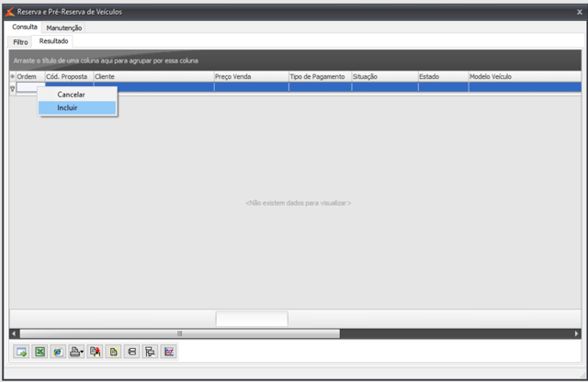
Task: Open the Manutenção tab
Action: (x=63, y=28)
